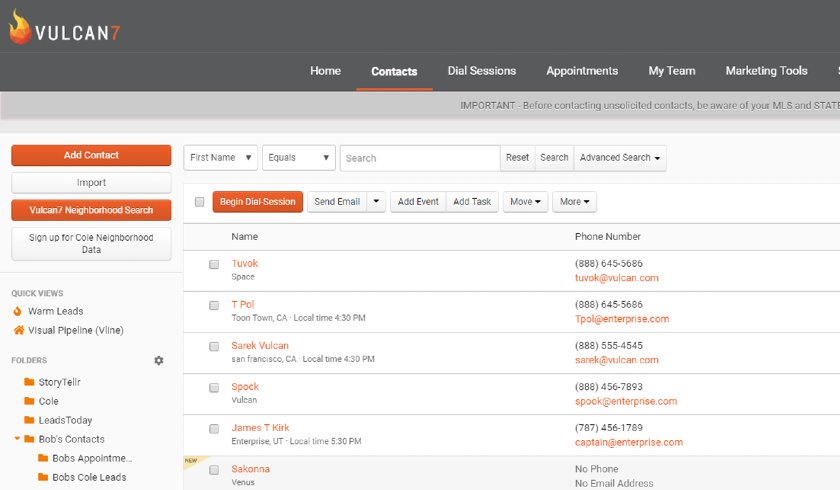This screenshot has width=840, height=490.
Task: Reset the search filters
Action: 518,157
